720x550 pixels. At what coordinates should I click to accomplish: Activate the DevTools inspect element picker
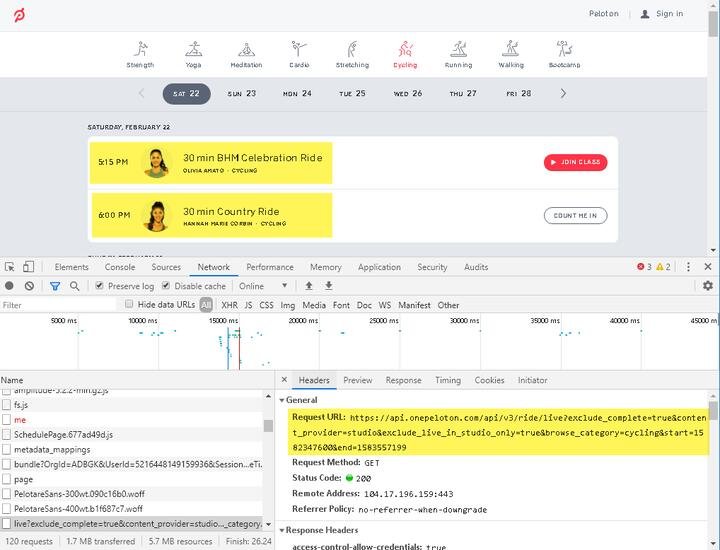point(10,267)
